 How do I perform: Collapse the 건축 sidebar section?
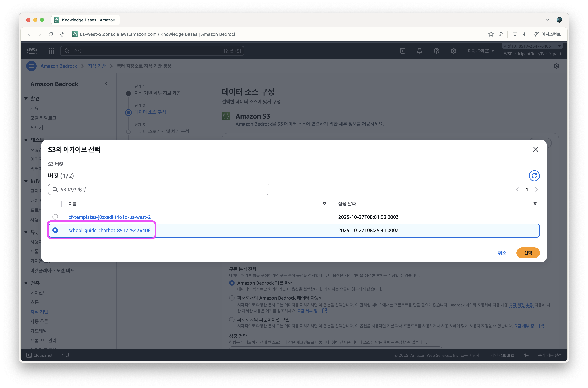(26, 283)
